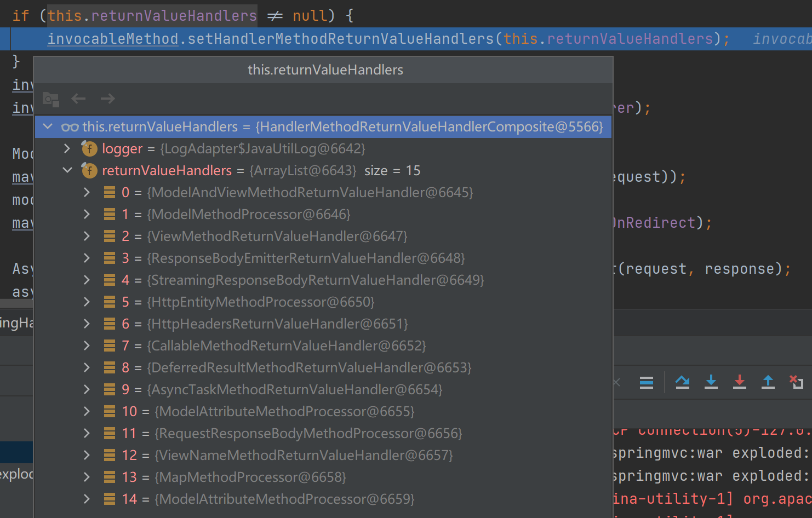Image resolution: width=812 pixels, height=518 pixels.
Task: Click the blue Step Into icon
Action: click(x=711, y=382)
